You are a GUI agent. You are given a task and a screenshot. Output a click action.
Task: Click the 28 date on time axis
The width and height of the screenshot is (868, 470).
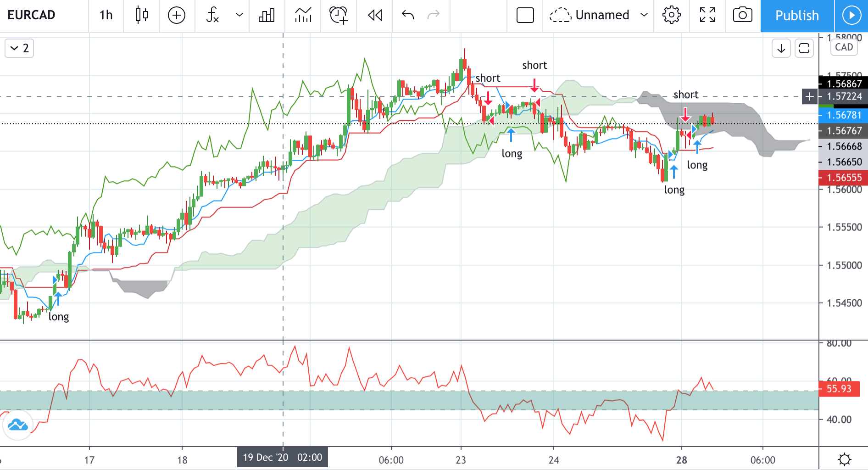[682, 460]
